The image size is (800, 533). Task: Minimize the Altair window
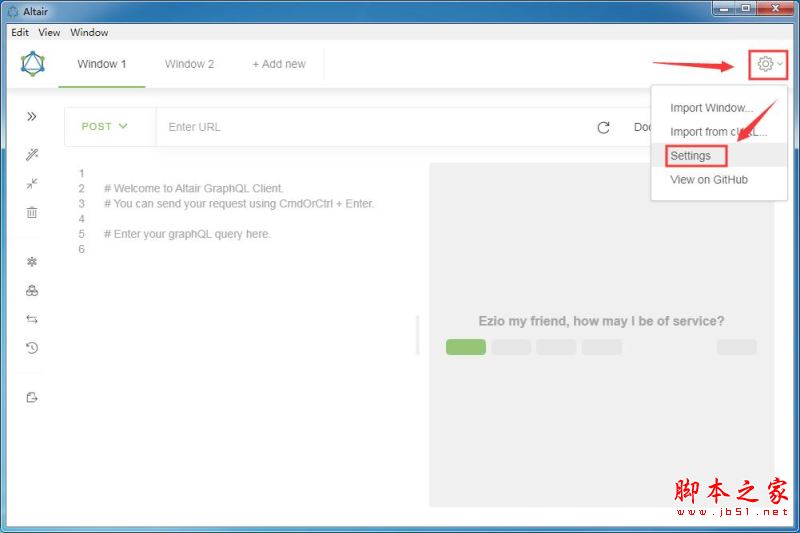723,8
